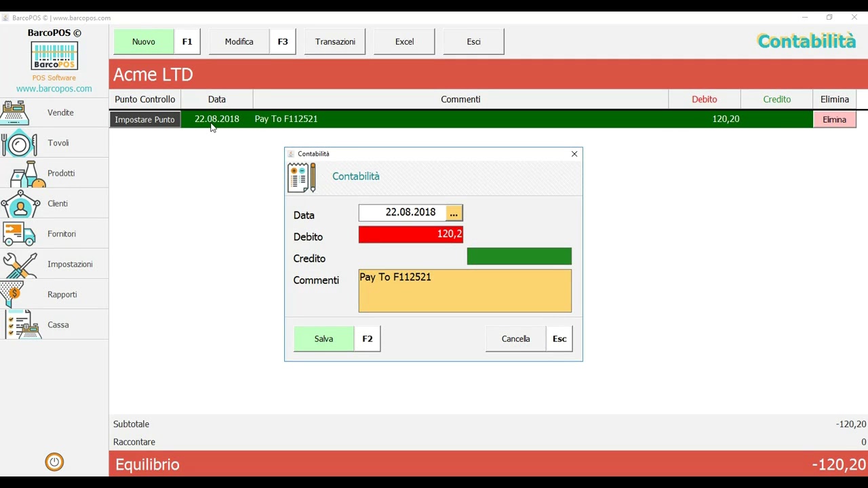Click the Punto Controllo column header
Image resolution: width=868 pixels, height=488 pixels.
145,99
